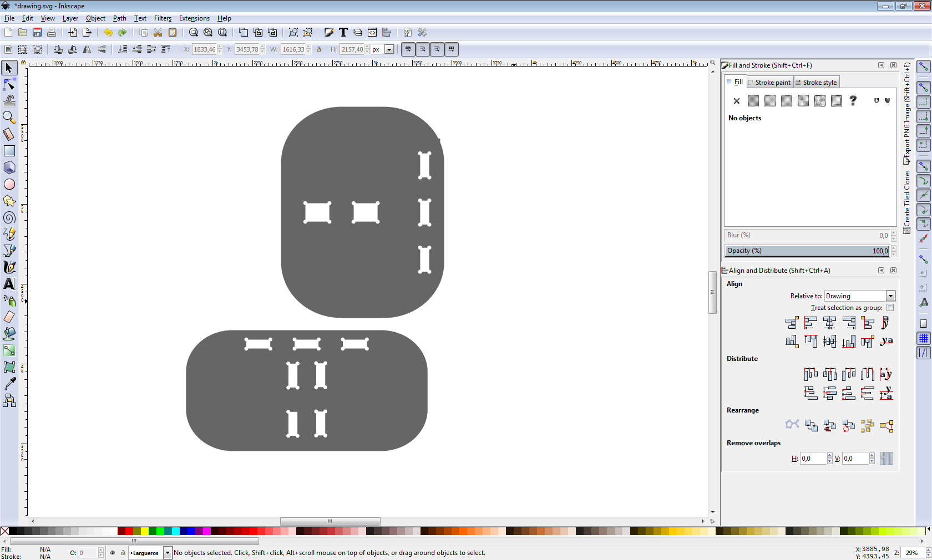Open the Path menu

[120, 18]
